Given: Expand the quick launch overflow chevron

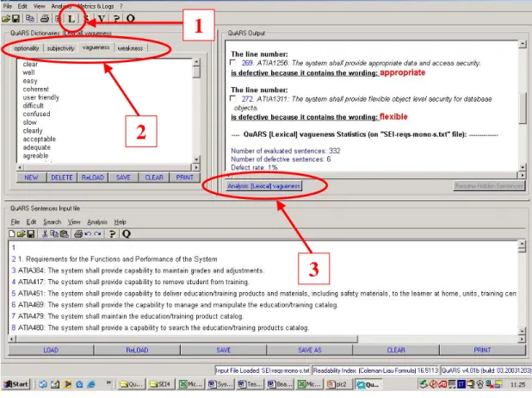Looking at the screenshot, I should (108, 382).
